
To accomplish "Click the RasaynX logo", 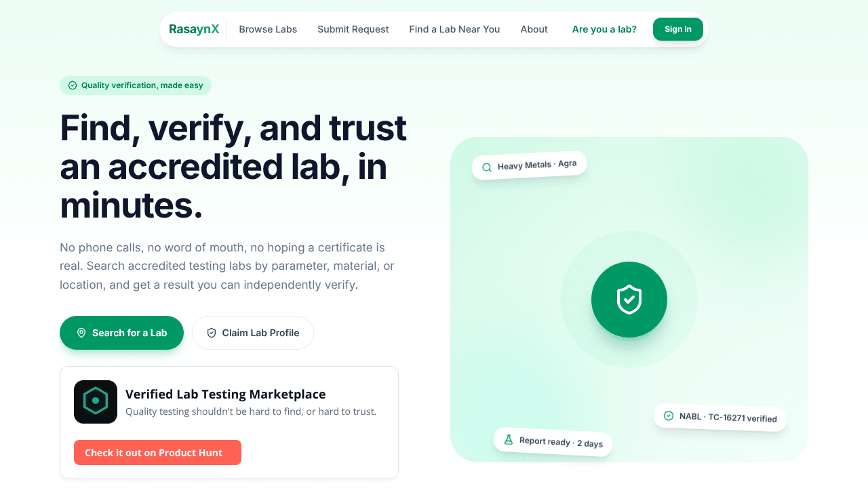I will click(x=194, y=29).
